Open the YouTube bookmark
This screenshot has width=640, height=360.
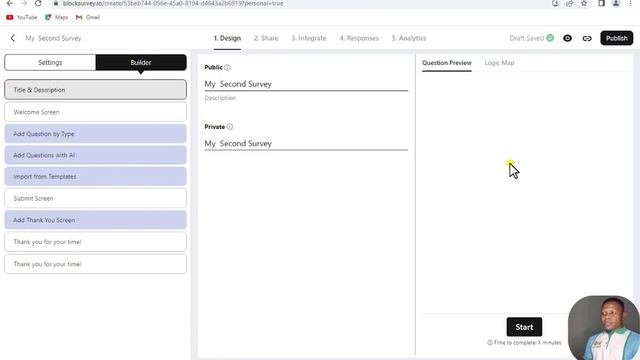pos(22,17)
